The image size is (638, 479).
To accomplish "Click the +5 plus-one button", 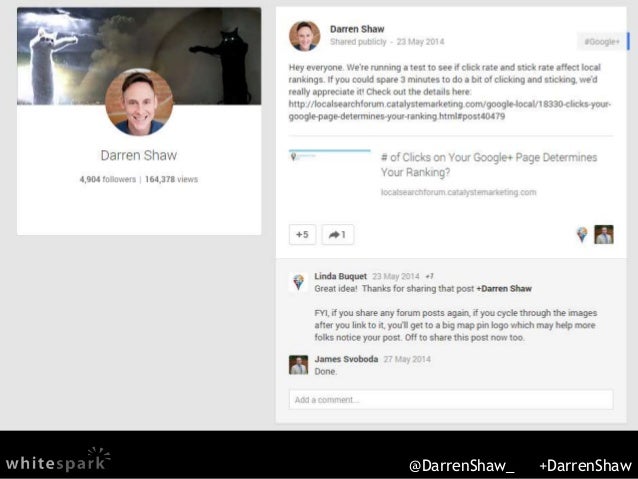I will point(302,234).
